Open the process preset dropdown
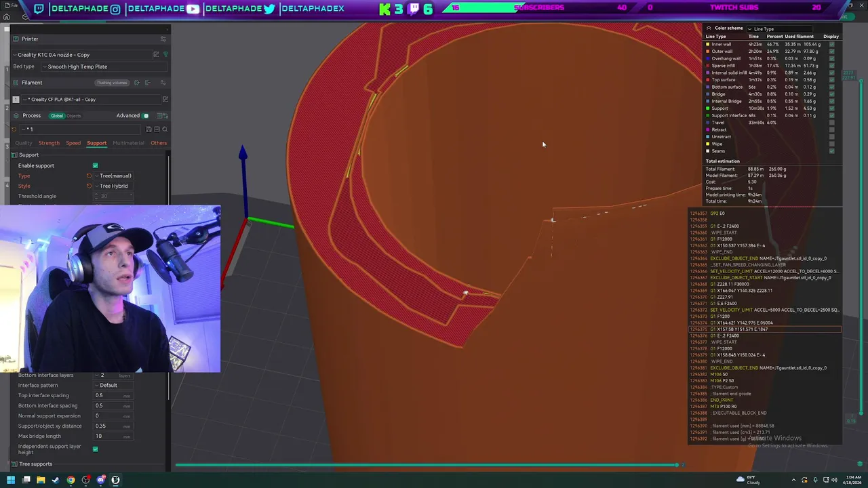The width and height of the screenshot is (868, 488). (x=81, y=129)
